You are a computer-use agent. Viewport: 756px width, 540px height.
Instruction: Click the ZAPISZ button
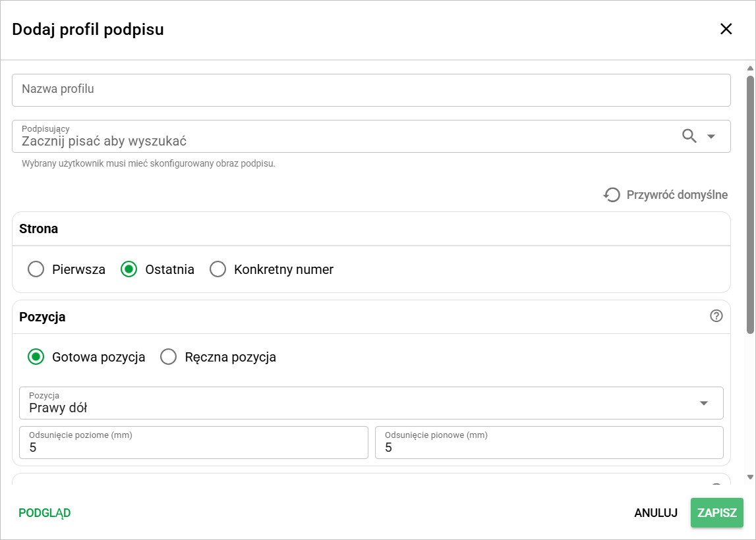[717, 513]
